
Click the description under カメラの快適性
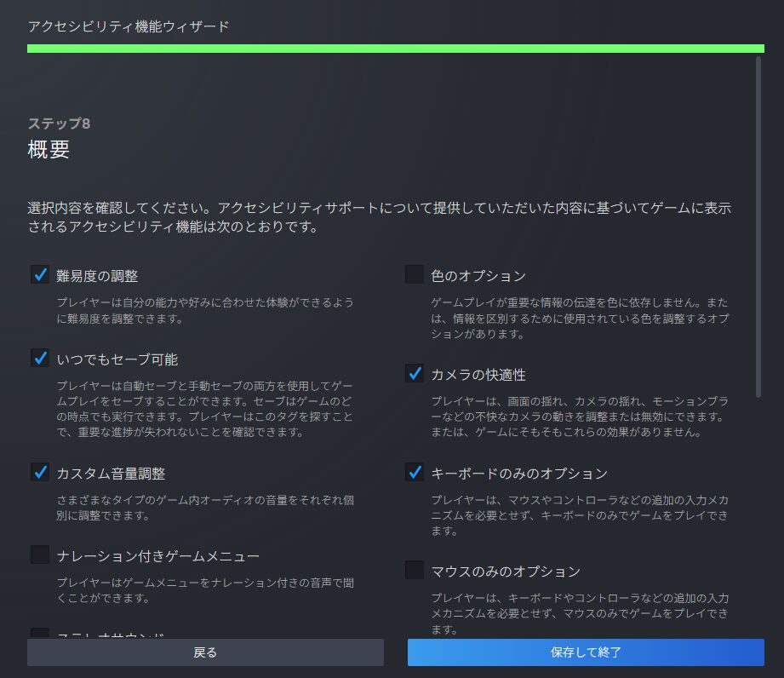[x=579, y=417]
